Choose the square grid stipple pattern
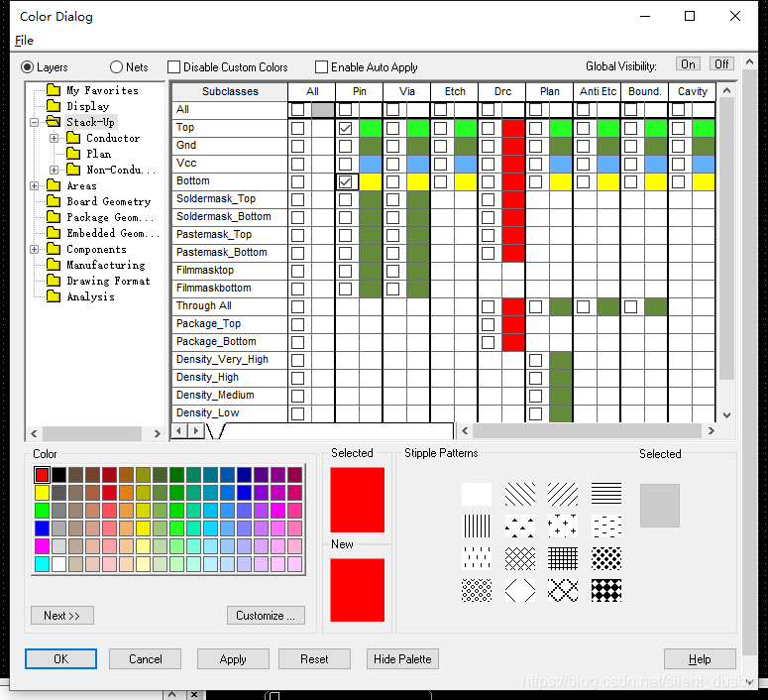Viewport: 768px width, 700px height. (x=563, y=559)
